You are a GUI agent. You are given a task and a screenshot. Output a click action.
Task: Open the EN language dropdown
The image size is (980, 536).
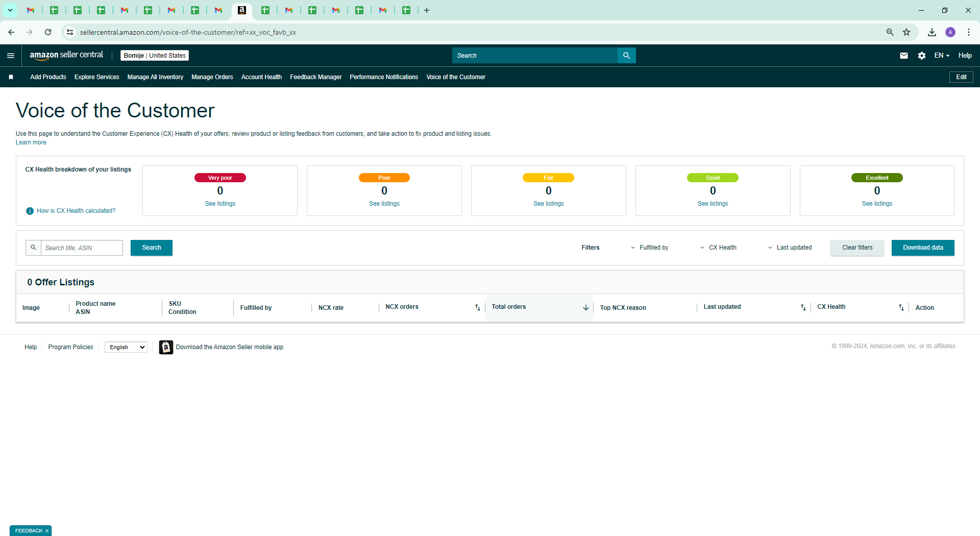pos(942,56)
